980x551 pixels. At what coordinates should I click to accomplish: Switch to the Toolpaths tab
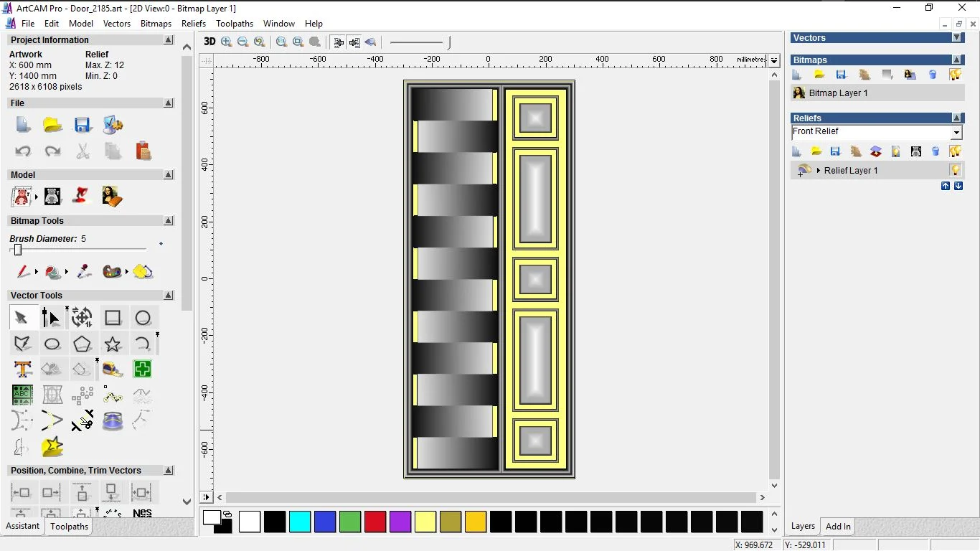(x=69, y=527)
